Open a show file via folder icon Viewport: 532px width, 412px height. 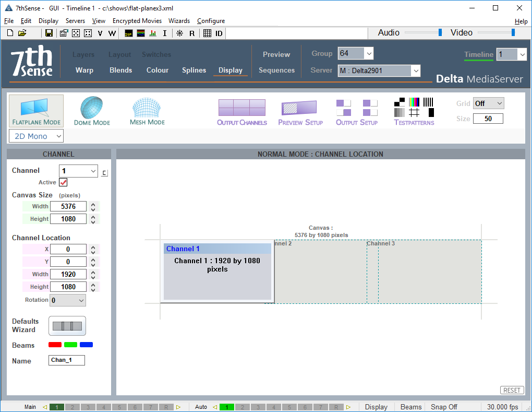22,33
